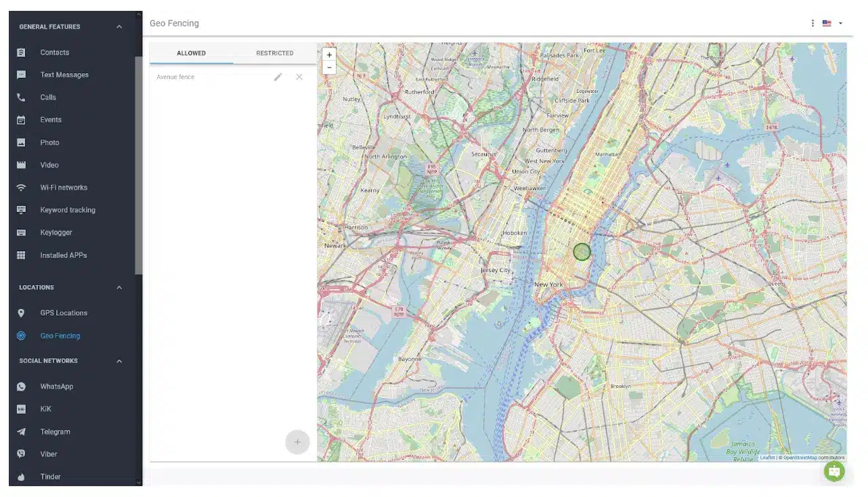Open the Events calendar icon

(x=21, y=120)
